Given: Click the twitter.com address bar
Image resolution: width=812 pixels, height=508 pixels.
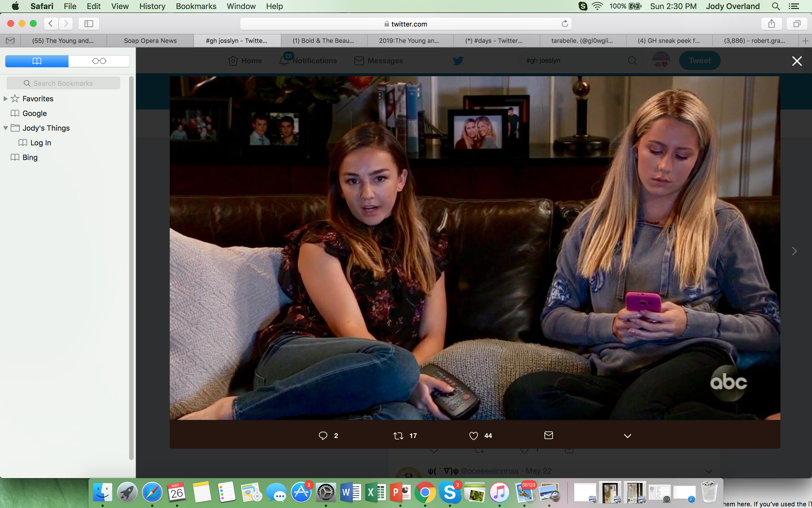Looking at the screenshot, I should coord(406,24).
